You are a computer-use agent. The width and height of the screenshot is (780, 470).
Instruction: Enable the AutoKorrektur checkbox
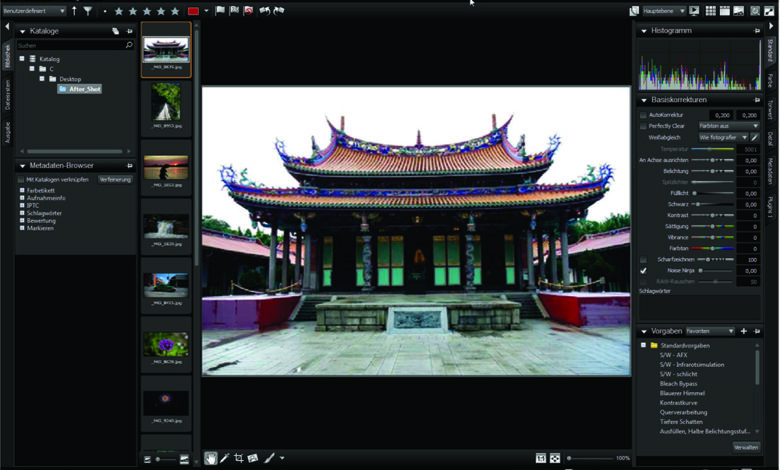pos(643,115)
